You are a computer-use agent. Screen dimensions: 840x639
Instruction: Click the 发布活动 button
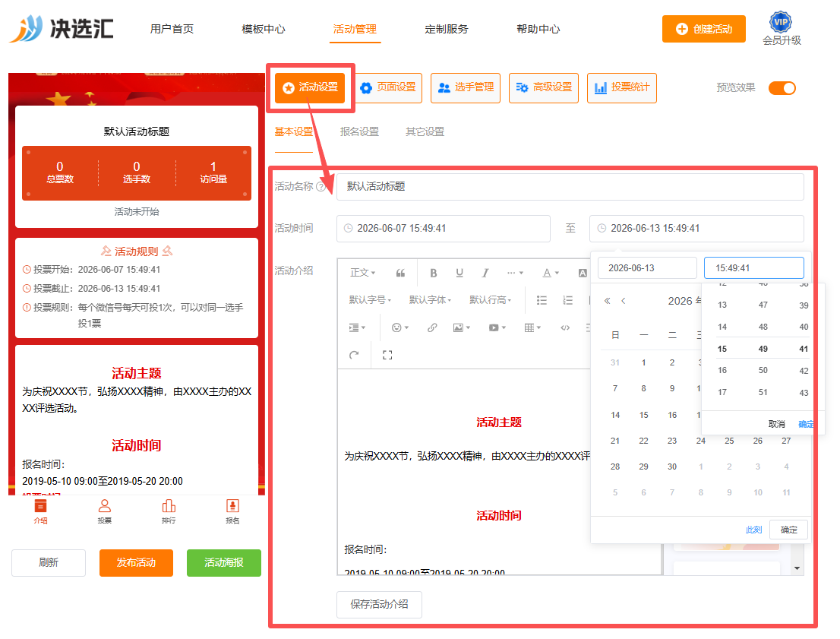point(136,563)
